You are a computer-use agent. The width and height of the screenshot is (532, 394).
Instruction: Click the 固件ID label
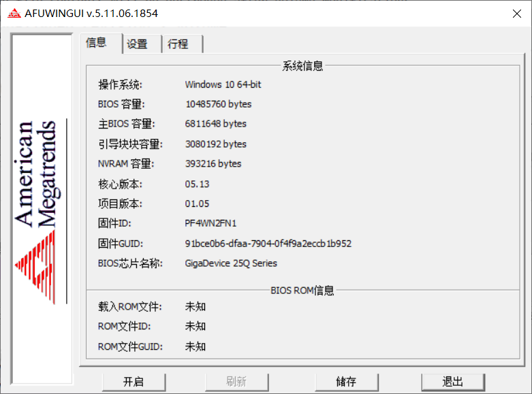click(x=114, y=223)
